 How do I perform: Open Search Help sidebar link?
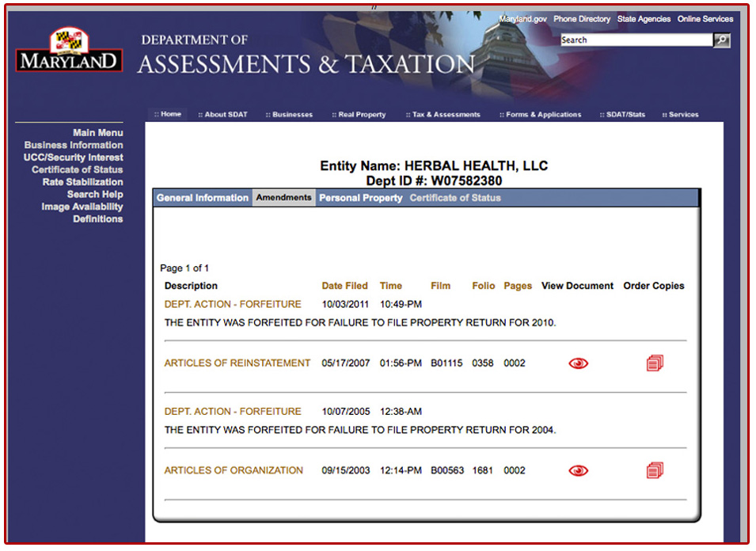[x=95, y=194]
